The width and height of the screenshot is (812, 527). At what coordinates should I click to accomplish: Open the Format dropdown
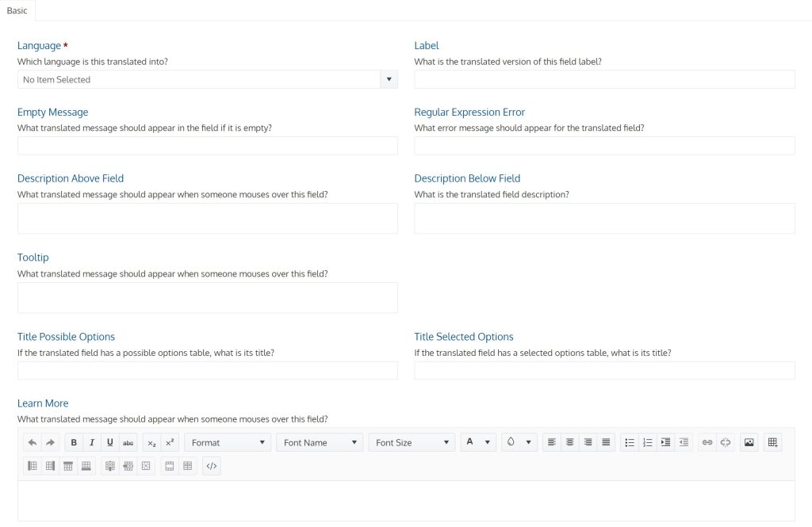pos(228,443)
